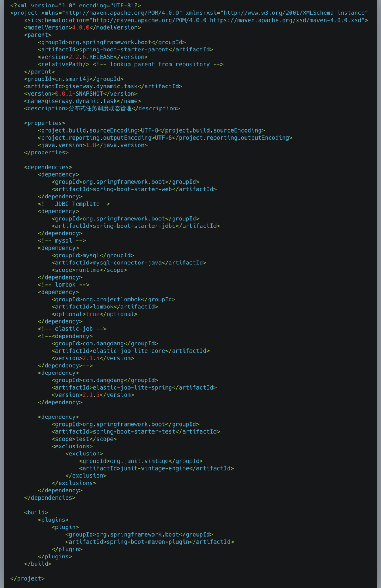Click the closing project tag
This screenshot has width=381, height=588.
28,578
